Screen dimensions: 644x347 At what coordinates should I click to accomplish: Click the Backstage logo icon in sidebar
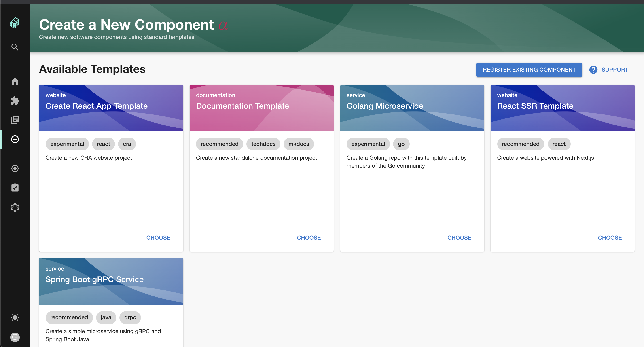click(x=15, y=23)
